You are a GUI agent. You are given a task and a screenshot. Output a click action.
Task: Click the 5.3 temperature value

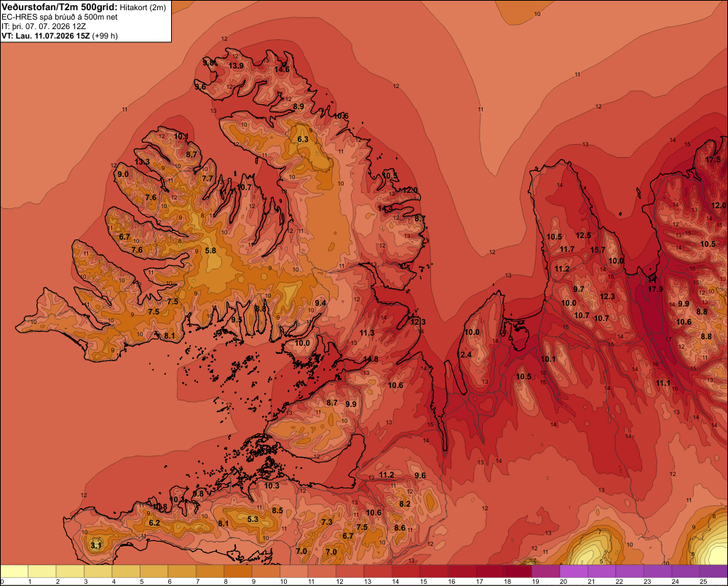click(x=253, y=519)
